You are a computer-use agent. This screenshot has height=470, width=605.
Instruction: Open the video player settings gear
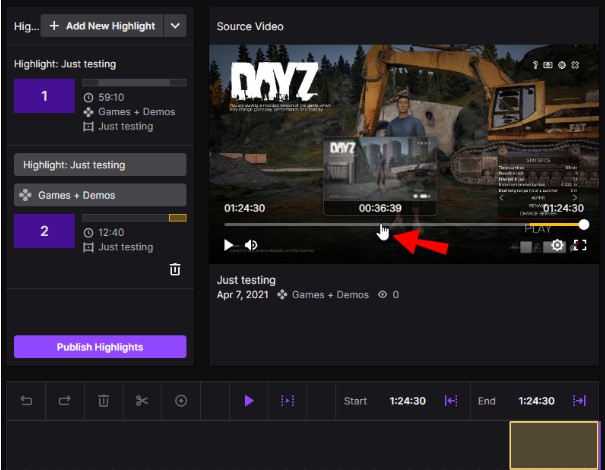coord(557,245)
